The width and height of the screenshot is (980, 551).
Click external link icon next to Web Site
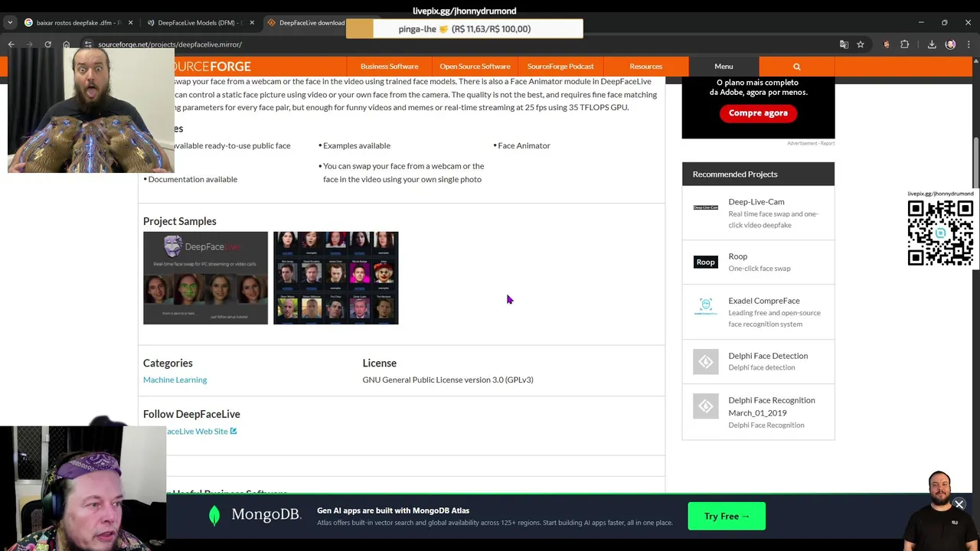[234, 432]
